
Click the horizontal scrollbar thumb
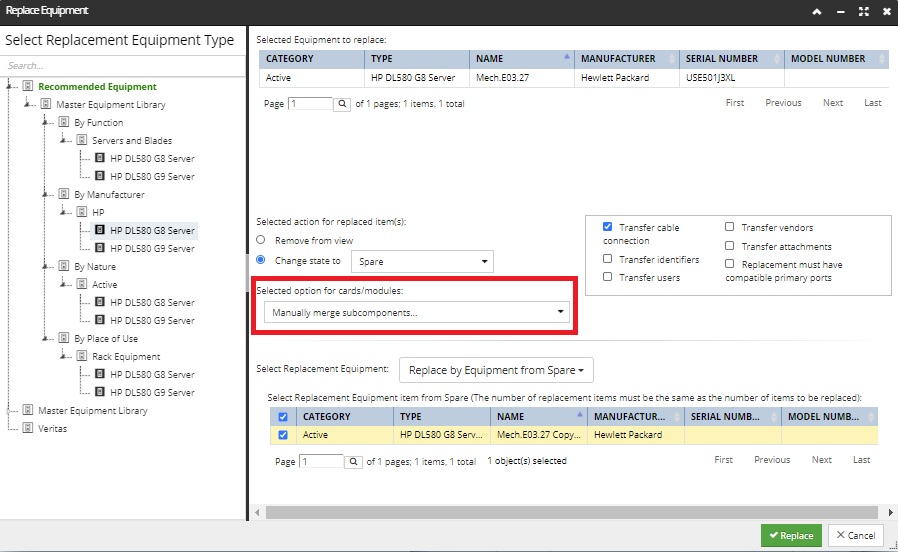[572, 512]
